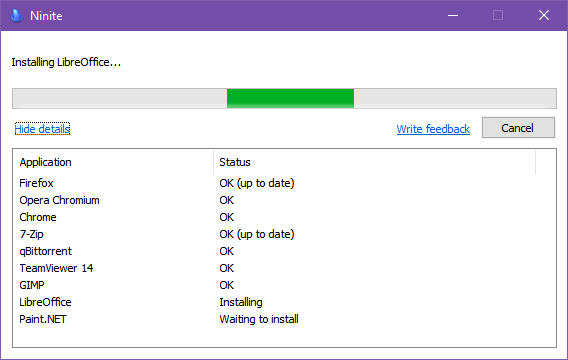The height and width of the screenshot is (360, 568).
Task: Click the Waiting to install status text
Action: coord(259,319)
